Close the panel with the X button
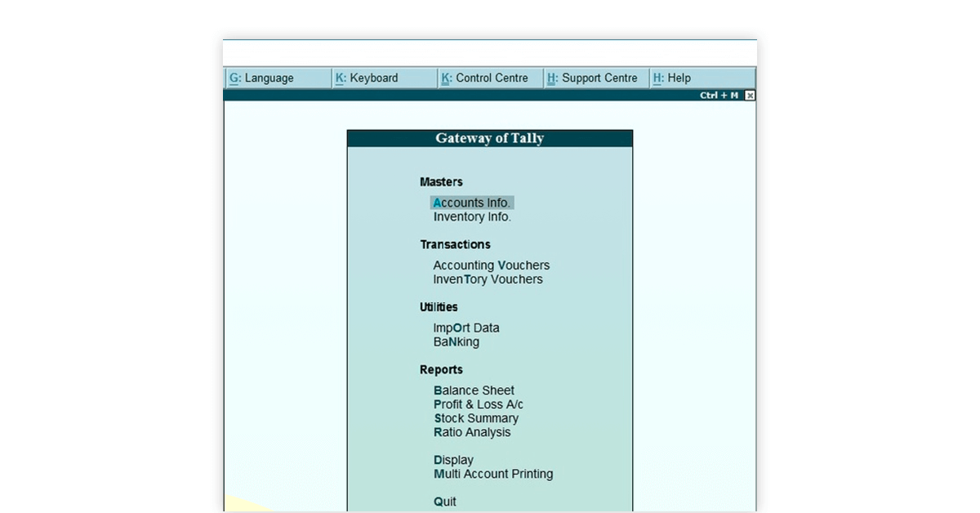 (750, 96)
